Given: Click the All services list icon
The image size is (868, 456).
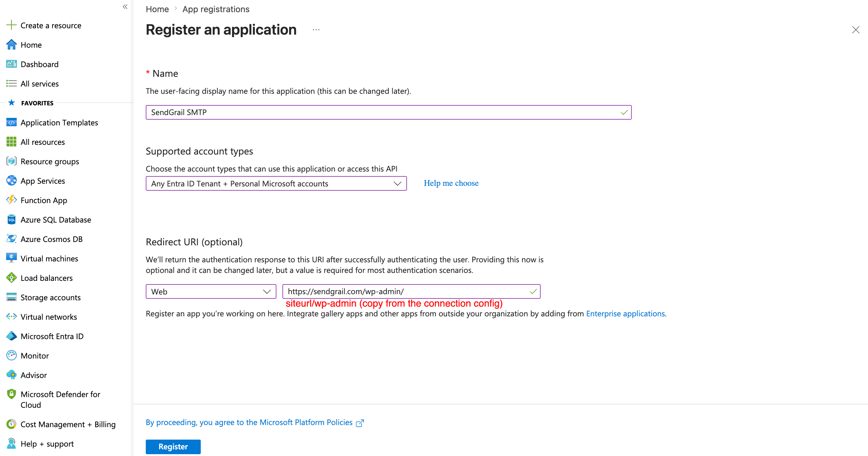Looking at the screenshot, I should 11,83.
